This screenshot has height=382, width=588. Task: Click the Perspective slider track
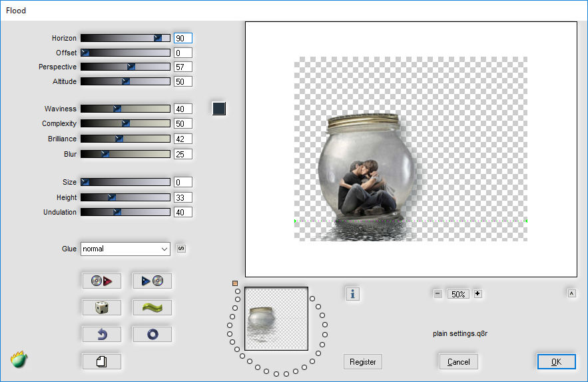(125, 67)
